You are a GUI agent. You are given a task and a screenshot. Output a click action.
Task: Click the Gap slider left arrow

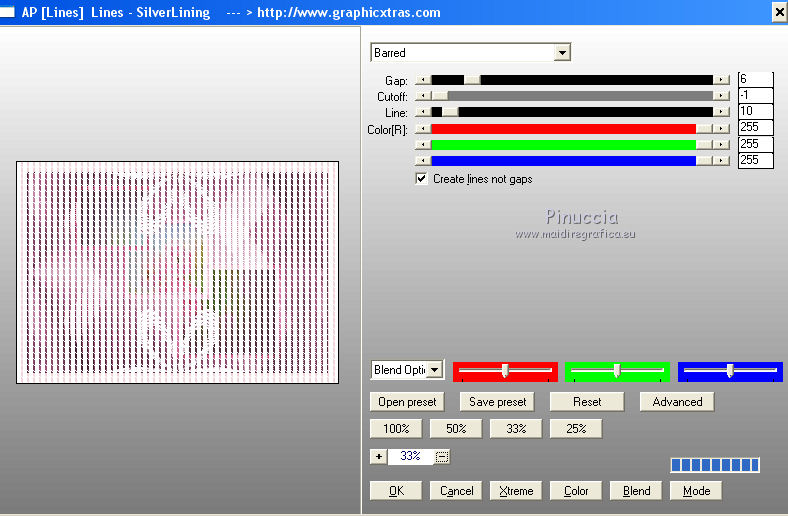pos(424,80)
